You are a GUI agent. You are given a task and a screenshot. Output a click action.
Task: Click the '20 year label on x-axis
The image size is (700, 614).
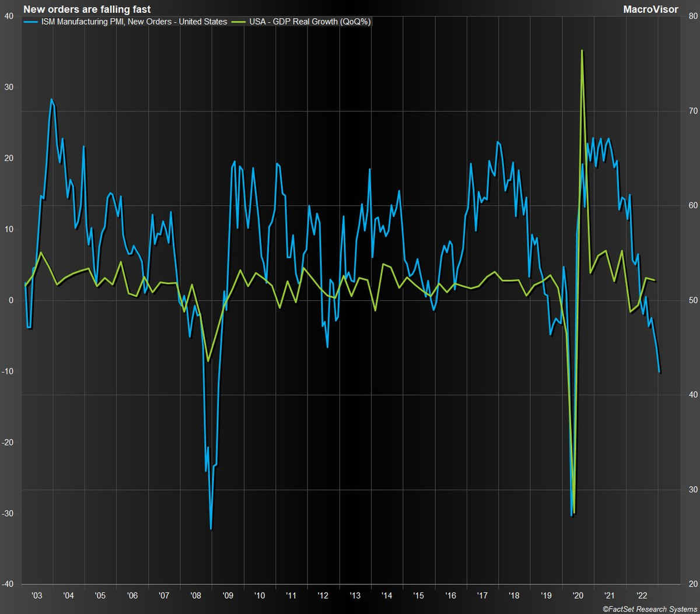click(x=578, y=595)
